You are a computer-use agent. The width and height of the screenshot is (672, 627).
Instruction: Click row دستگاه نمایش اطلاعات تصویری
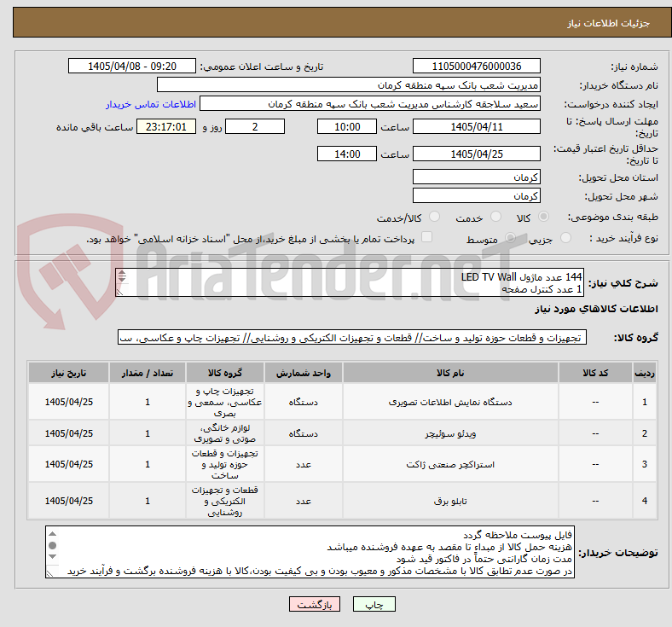click(x=343, y=402)
